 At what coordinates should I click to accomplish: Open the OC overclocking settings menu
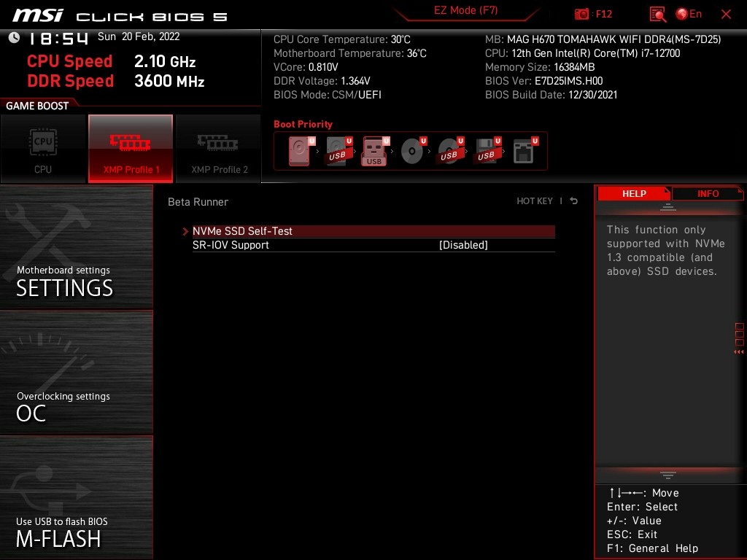click(x=76, y=373)
